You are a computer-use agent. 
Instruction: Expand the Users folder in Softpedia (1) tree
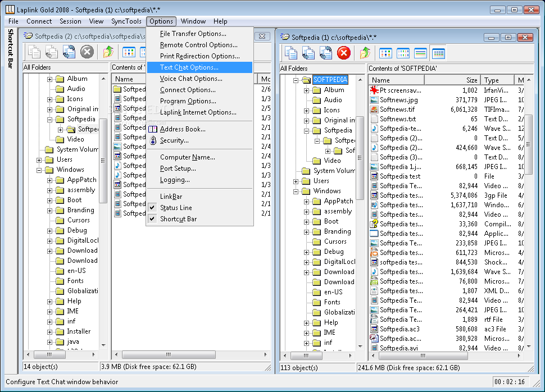coord(296,181)
